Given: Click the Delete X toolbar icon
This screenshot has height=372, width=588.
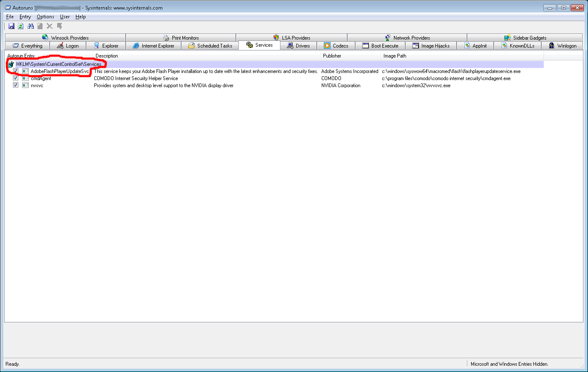Looking at the screenshot, I should point(50,26).
